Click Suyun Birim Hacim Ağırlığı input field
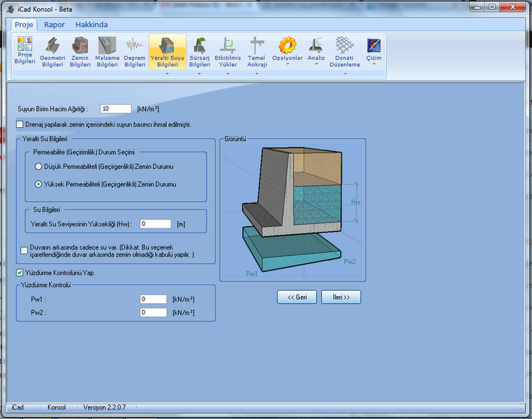 click(116, 109)
